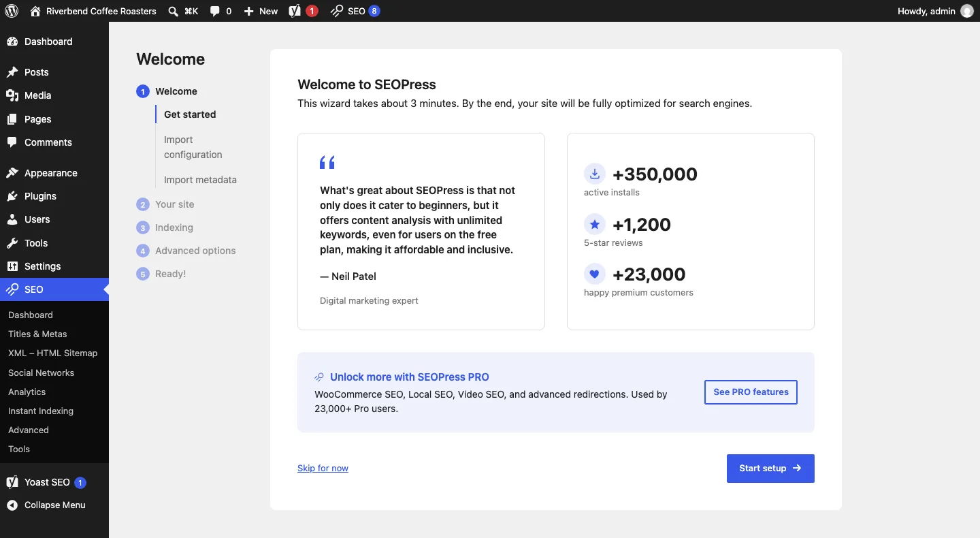Click the WordPress logo in admin bar
Image resolution: width=980 pixels, height=538 pixels.
(x=12, y=11)
